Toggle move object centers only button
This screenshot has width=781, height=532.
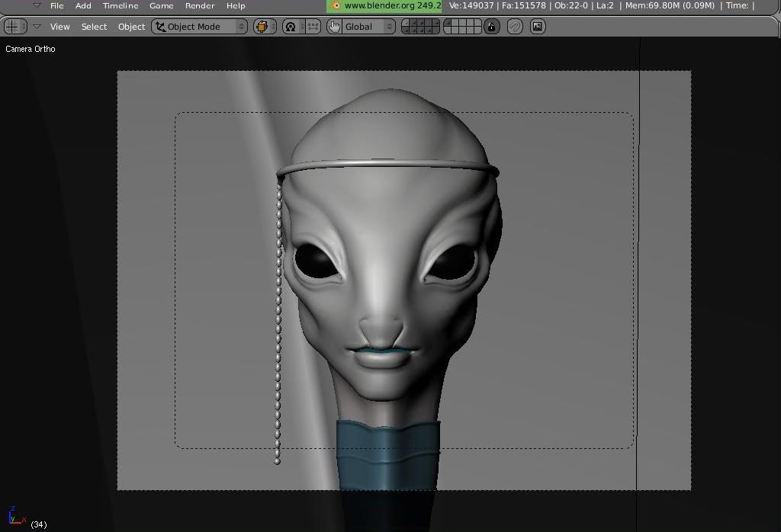point(312,27)
